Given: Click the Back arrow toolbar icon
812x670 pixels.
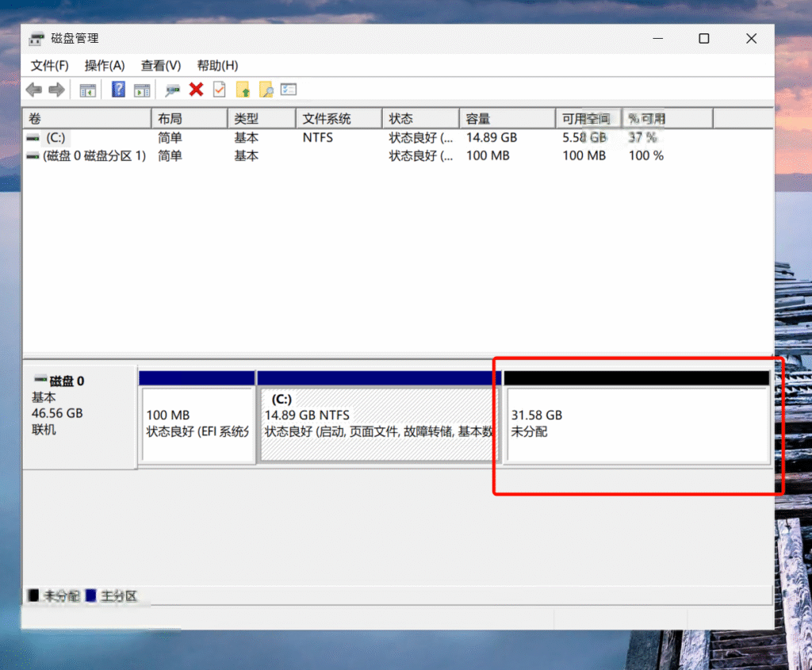Looking at the screenshot, I should 33,90.
